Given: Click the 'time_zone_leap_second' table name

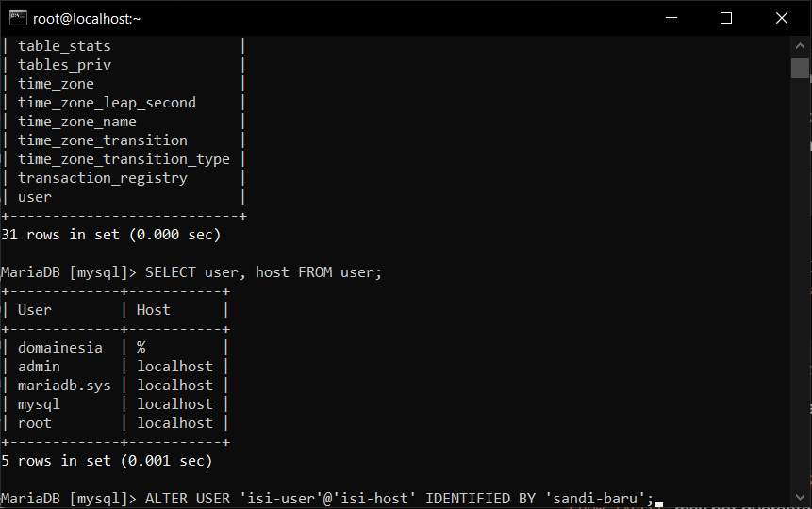Looking at the screenshot, I should pos(107,103).
